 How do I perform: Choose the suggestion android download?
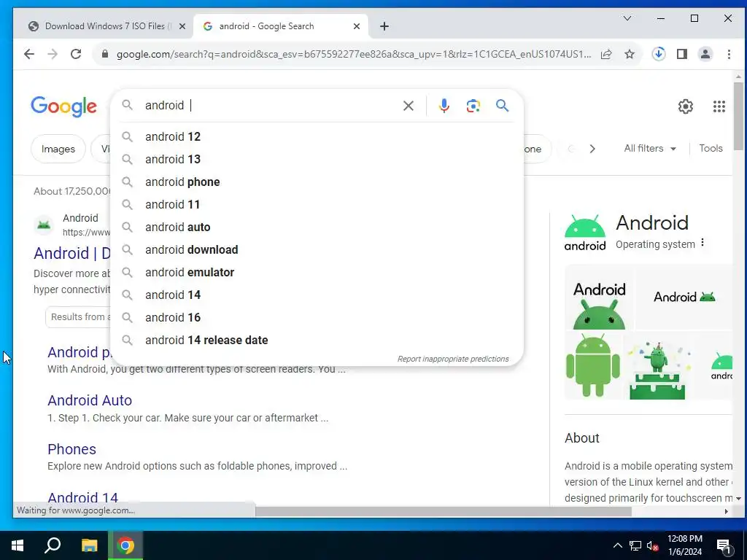click(x=317, y=249)
